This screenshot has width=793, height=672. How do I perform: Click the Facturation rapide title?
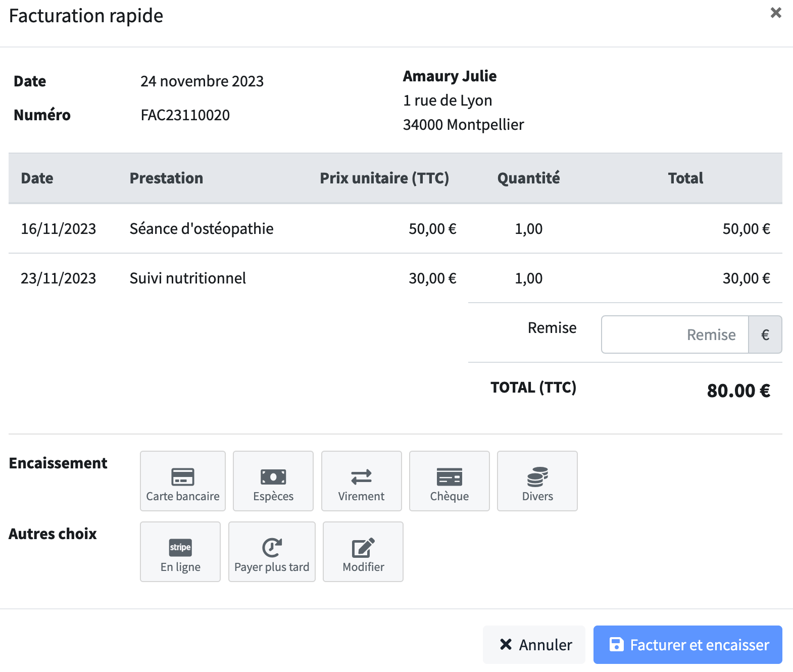pyautogui.click(x=86, y=16)
